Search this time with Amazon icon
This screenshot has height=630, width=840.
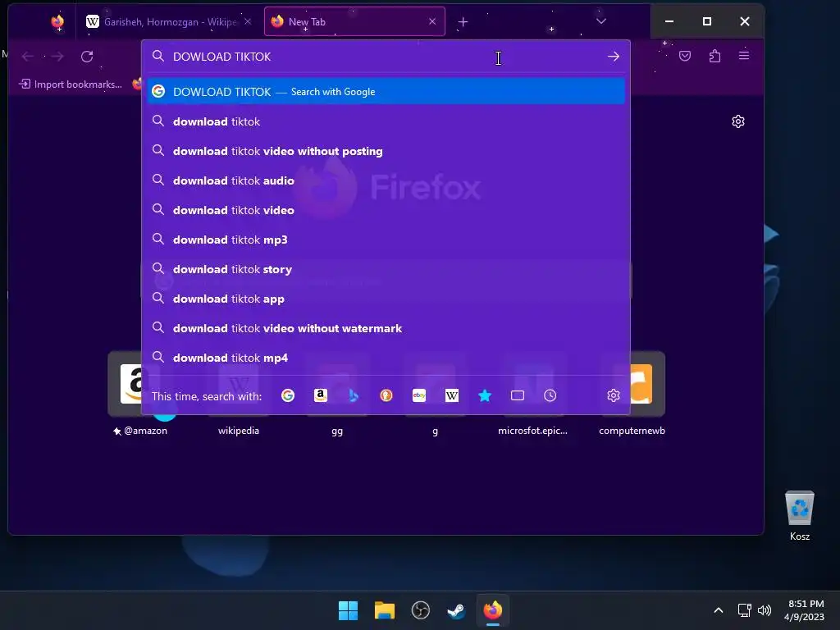[x=321, y=395]
